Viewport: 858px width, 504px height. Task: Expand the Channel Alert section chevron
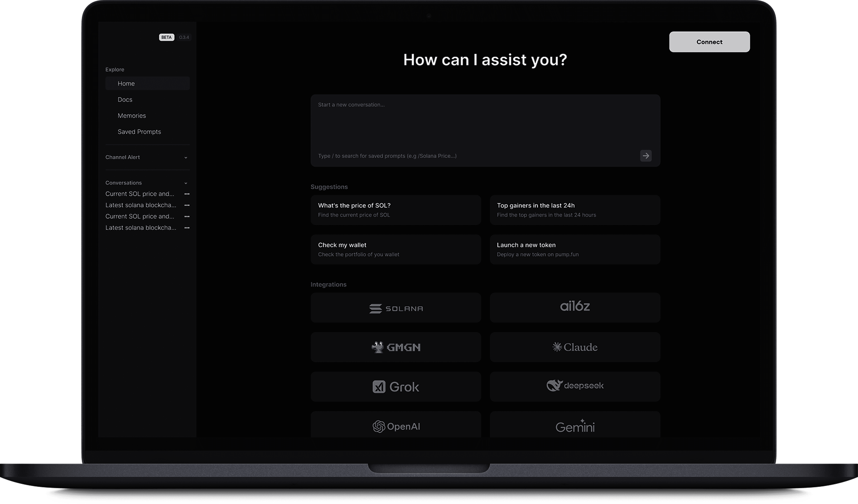pyautogui.click(x=186, y=158)
